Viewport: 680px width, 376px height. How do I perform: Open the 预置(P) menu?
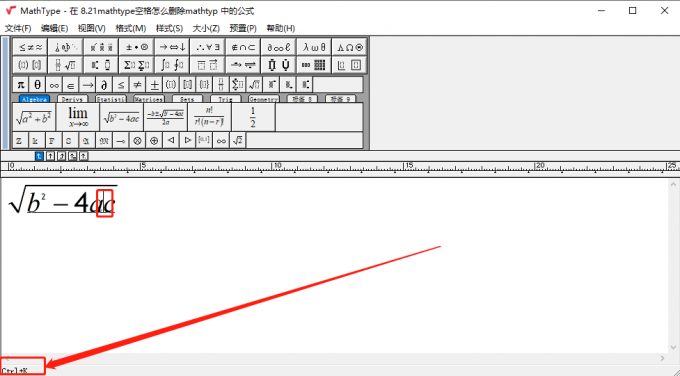point(243,28)
